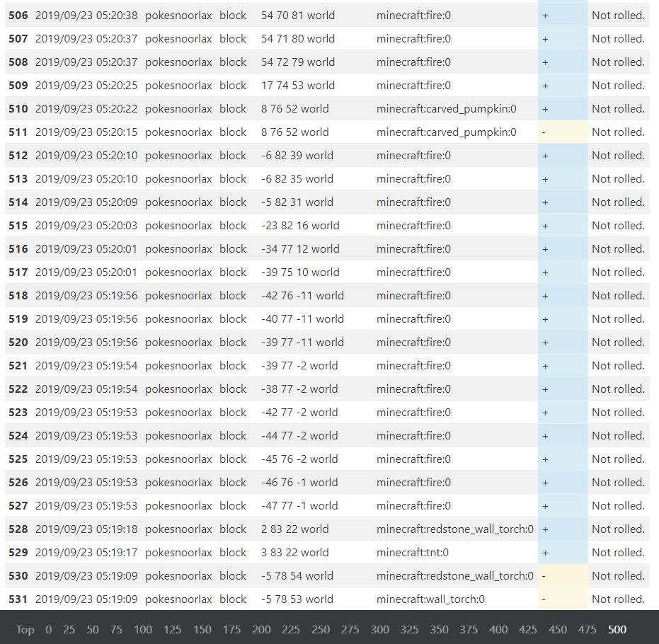659x644 pixels.
Task: Select current page offset 500
Action: 617,629
